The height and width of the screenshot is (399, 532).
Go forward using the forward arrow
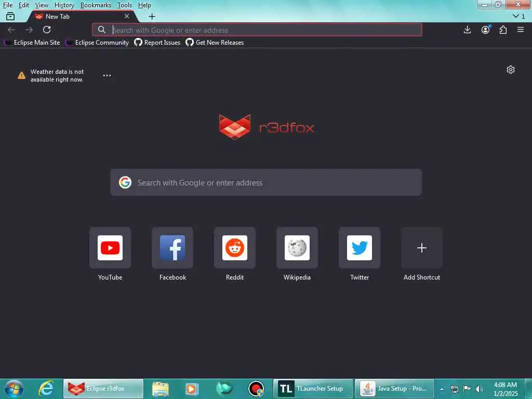click(x=29, y=30)
